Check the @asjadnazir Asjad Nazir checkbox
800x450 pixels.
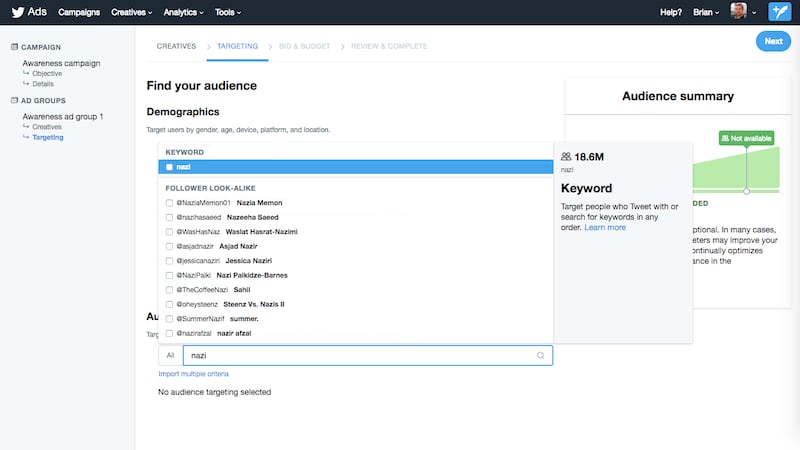(169, 246)
